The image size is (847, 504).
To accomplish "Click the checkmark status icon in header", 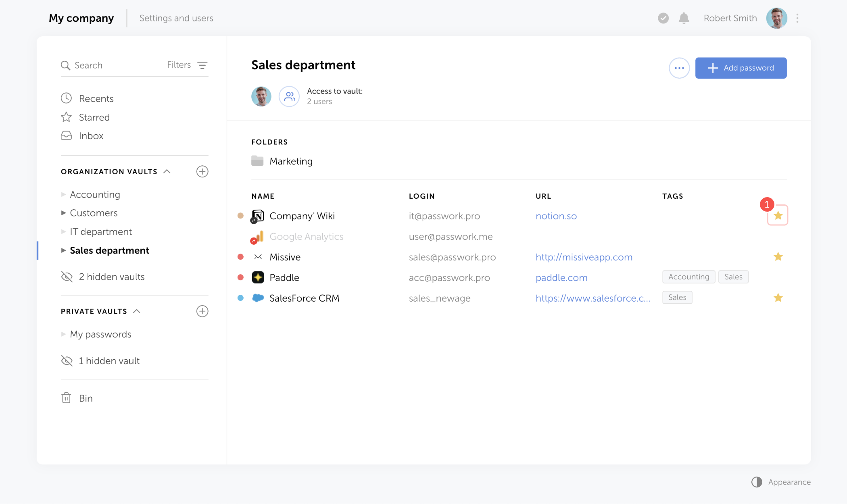I will click(663, 18).
